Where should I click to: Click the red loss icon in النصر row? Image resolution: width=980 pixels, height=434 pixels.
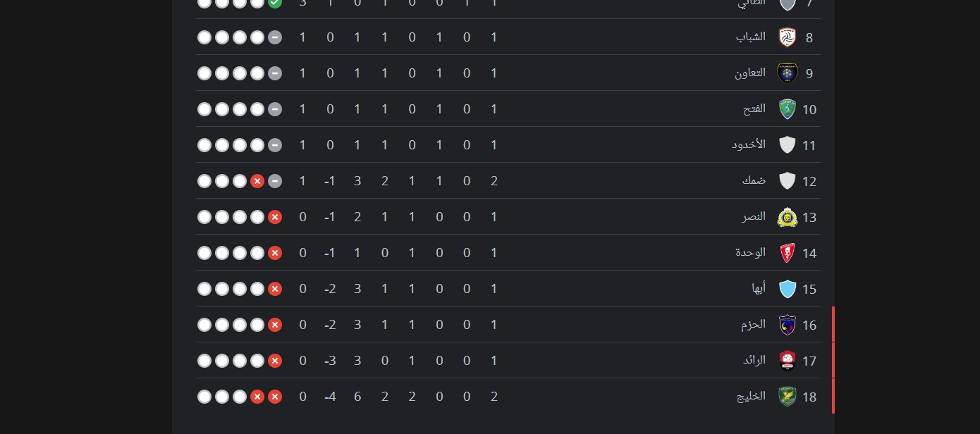tap(275, 217)
